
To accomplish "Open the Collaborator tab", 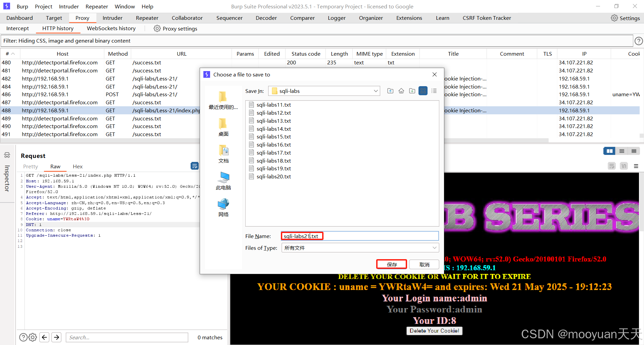I will 187,18.
